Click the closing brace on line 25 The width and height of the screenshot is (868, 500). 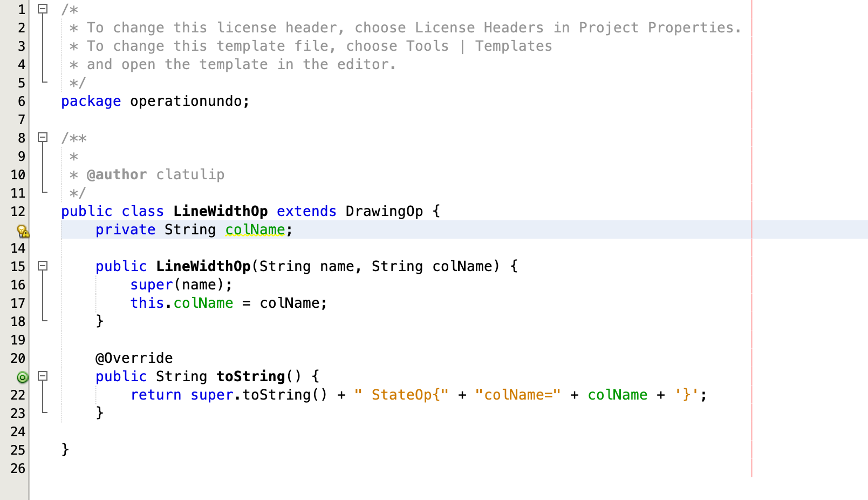(x=64, y=450)
